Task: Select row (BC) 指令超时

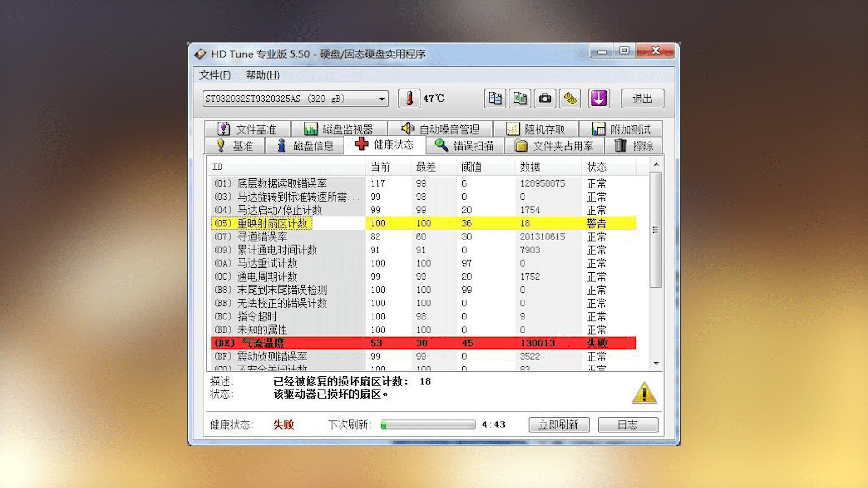Action: pyautogui.click(x=424, y=316)
